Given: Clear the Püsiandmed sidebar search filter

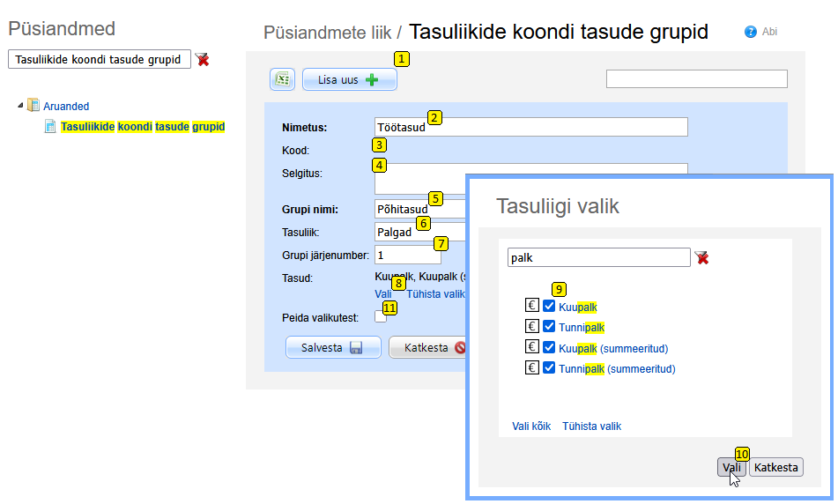Looking at the screenshot, I should point(203,59).
